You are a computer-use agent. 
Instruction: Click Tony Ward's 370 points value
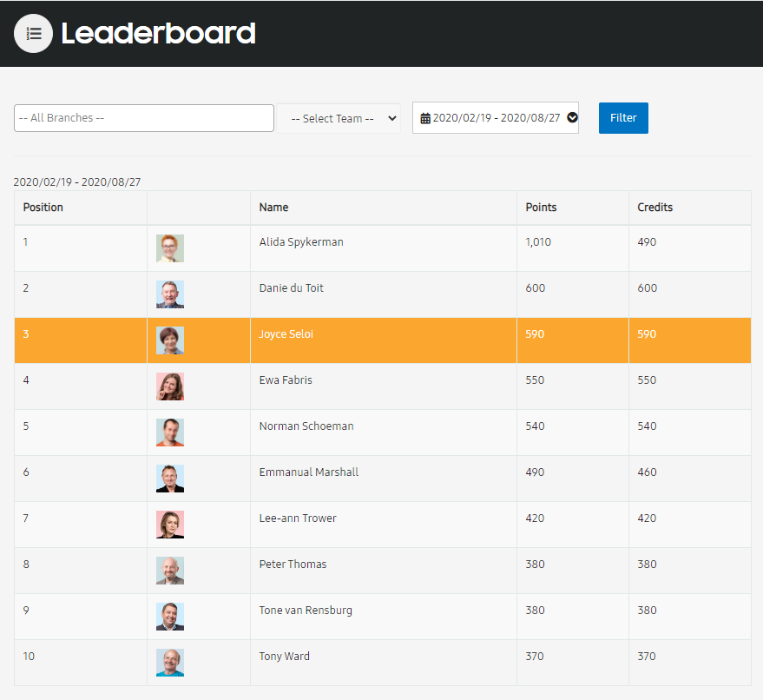535,657
